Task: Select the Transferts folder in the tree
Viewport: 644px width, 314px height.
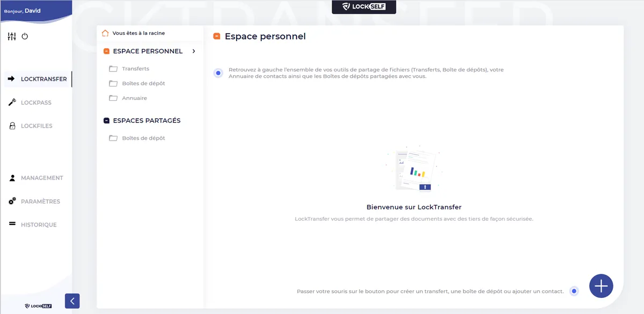Action: pos(136,69)
